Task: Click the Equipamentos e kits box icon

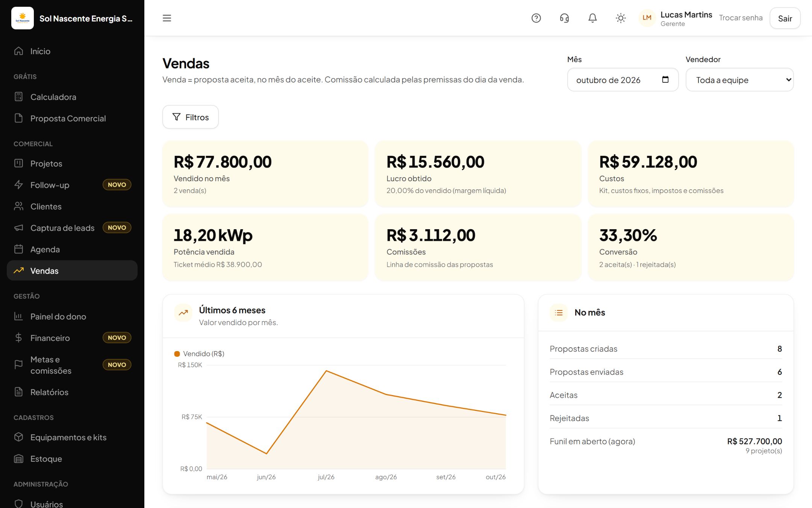Action: click(18, 437)
